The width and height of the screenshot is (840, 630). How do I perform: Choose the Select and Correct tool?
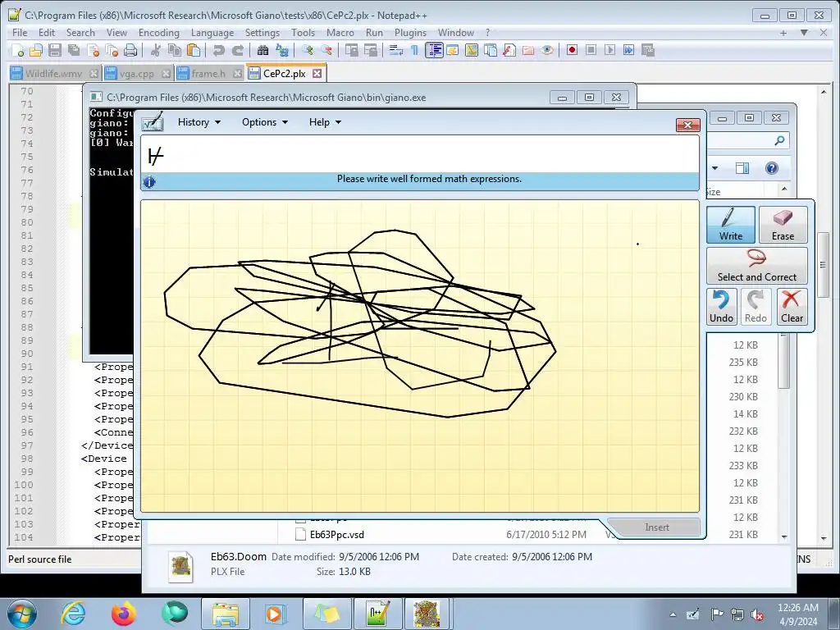point(757,265)
